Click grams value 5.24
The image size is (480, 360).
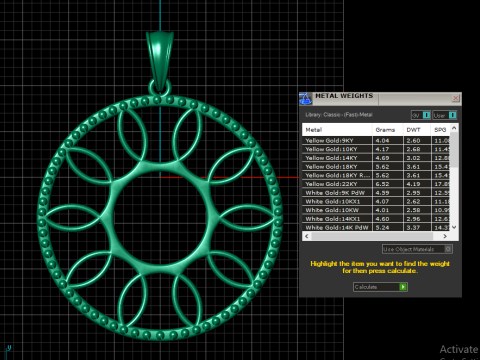click(x=382, y=227)
